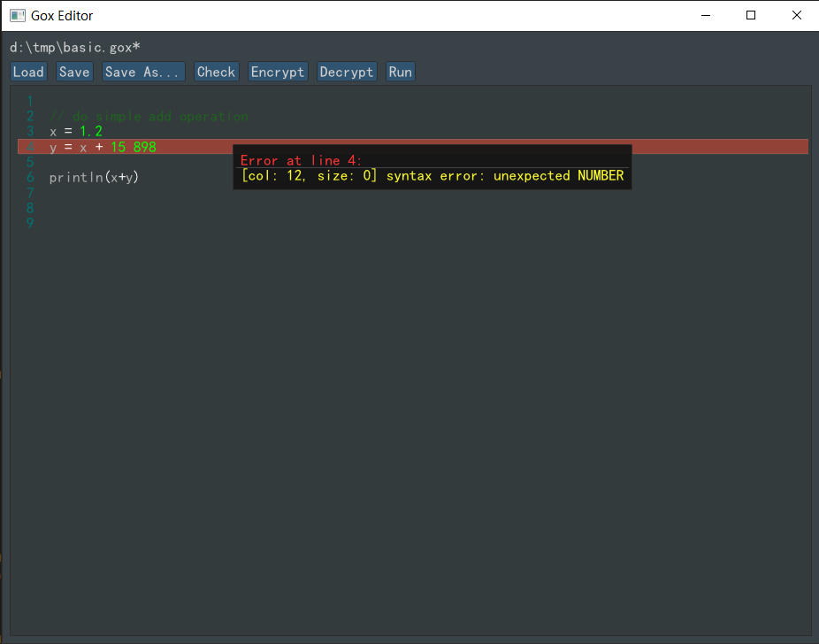Run the script
The width and height of the screenshot is (819, 644).
[x=400, y=73]
